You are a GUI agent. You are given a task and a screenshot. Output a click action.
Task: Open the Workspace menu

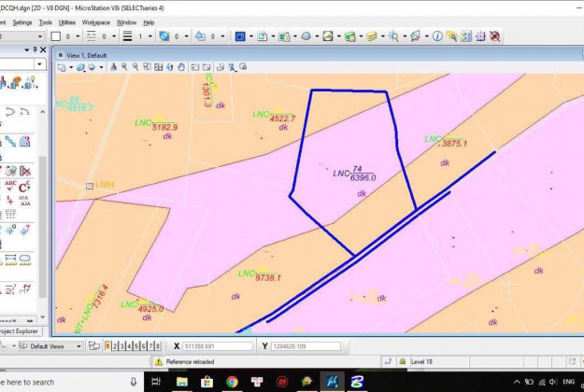tap(95, 21)
